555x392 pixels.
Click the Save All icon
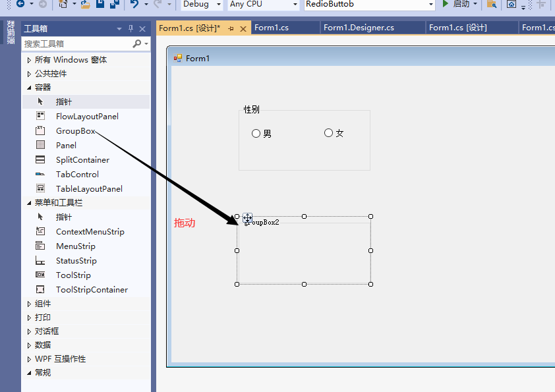click(114, 4)
